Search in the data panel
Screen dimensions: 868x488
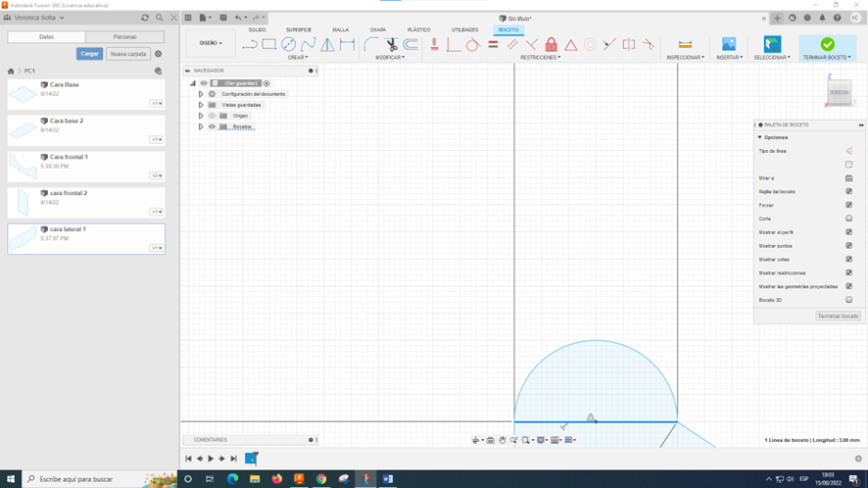(160, 18)
